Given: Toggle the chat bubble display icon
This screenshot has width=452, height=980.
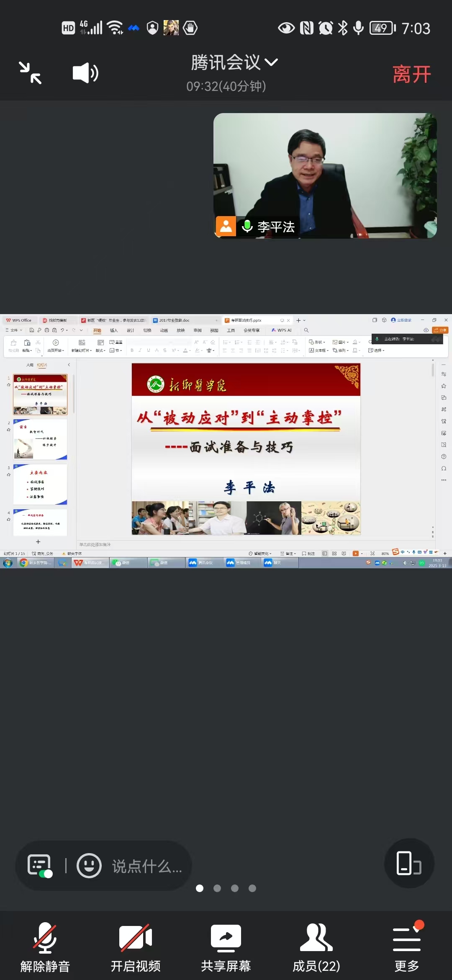Looking at the screenshot, I should pyautogui.click(x=40, y=866).
